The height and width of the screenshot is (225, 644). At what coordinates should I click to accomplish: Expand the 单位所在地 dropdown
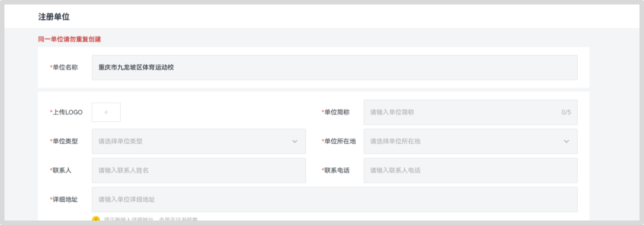470,141
